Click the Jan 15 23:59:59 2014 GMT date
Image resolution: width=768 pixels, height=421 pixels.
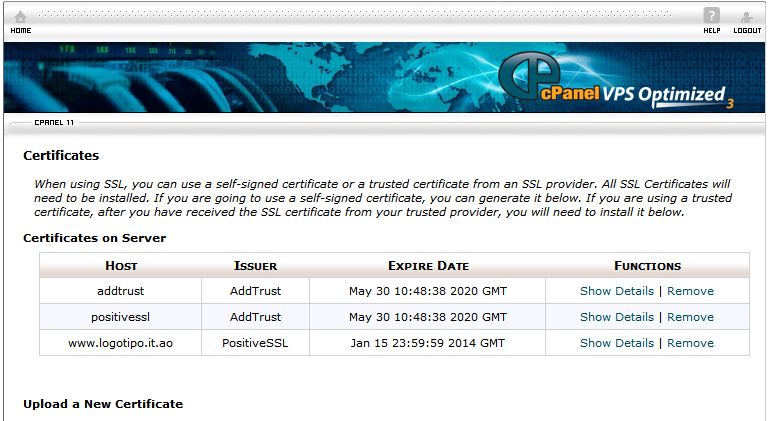coord(428,343)
